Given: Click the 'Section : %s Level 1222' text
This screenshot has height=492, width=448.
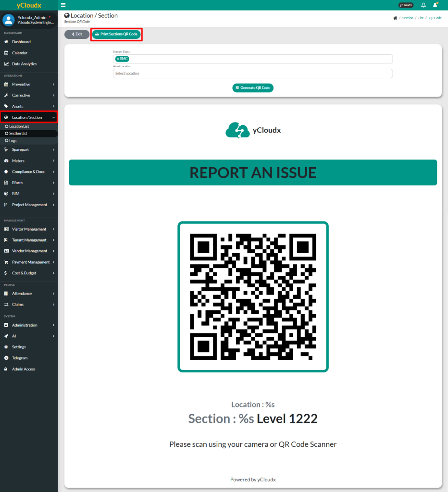Looking at the screenshot, I should tap(253, 418).
